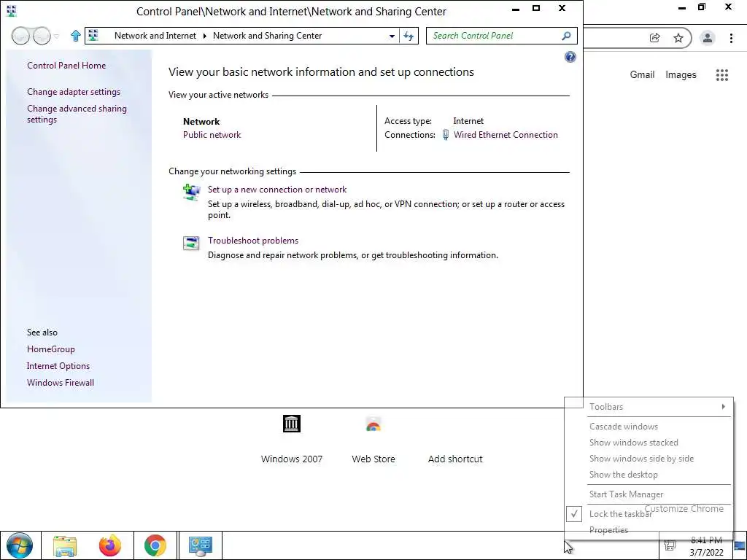The image size is (747, 560).
Task: Toggle Lock the taskbar checkmark
Action: point(574,514)
